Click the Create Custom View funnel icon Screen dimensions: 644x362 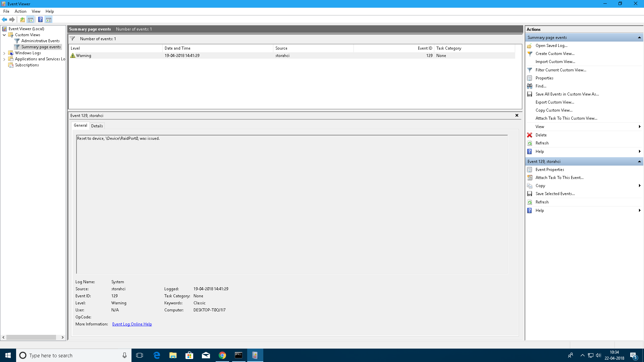coord(530,54)
